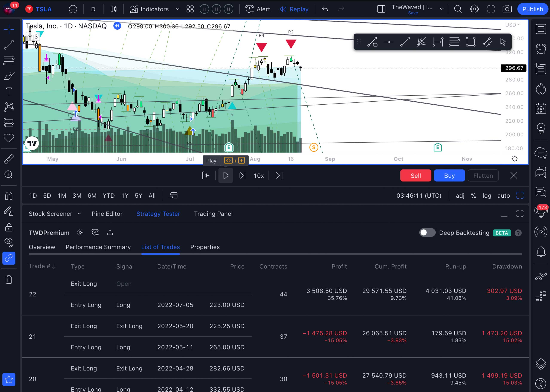Open the Pine Editor tab
Viewport: 550px width, 392px height.
click(x=107, y=214)
